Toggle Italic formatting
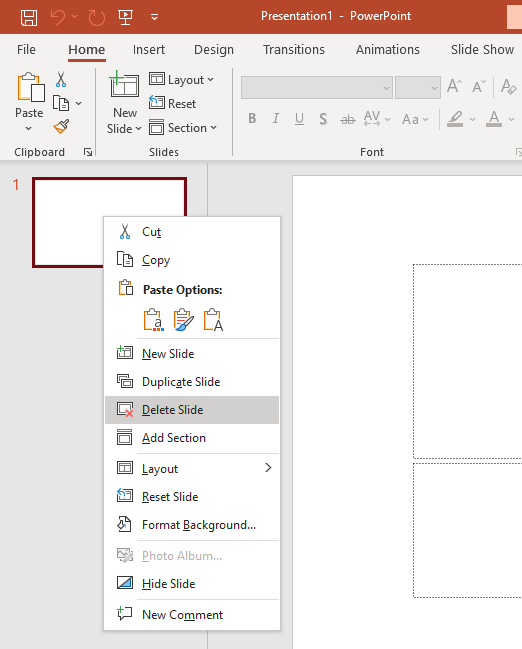This screenshot has height=649, width=522. point(276,119)
